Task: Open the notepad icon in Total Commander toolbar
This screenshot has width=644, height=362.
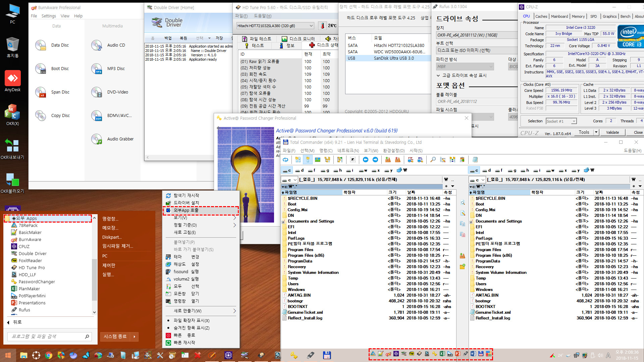Action: pos(475,160)
